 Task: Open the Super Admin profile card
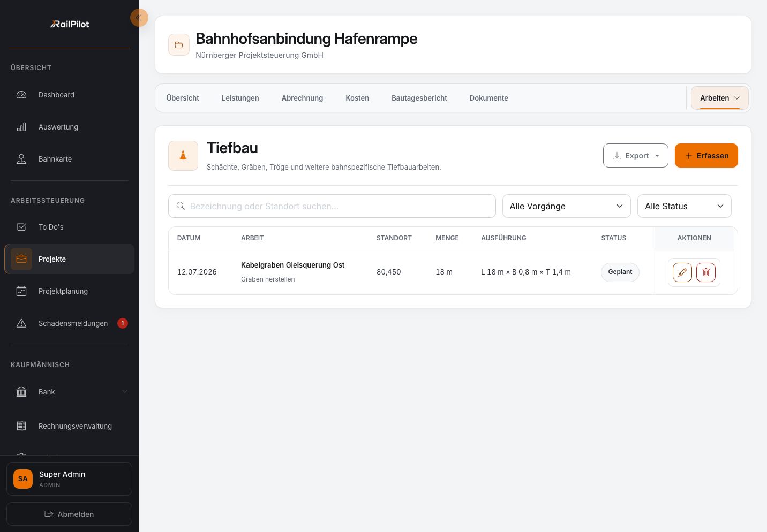(70, 479)
